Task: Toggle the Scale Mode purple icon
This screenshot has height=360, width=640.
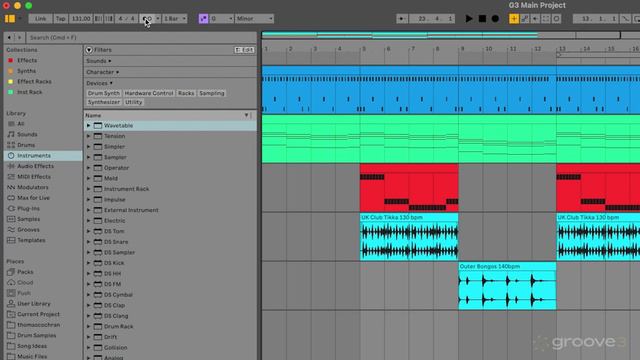Action: coord(203,18)
